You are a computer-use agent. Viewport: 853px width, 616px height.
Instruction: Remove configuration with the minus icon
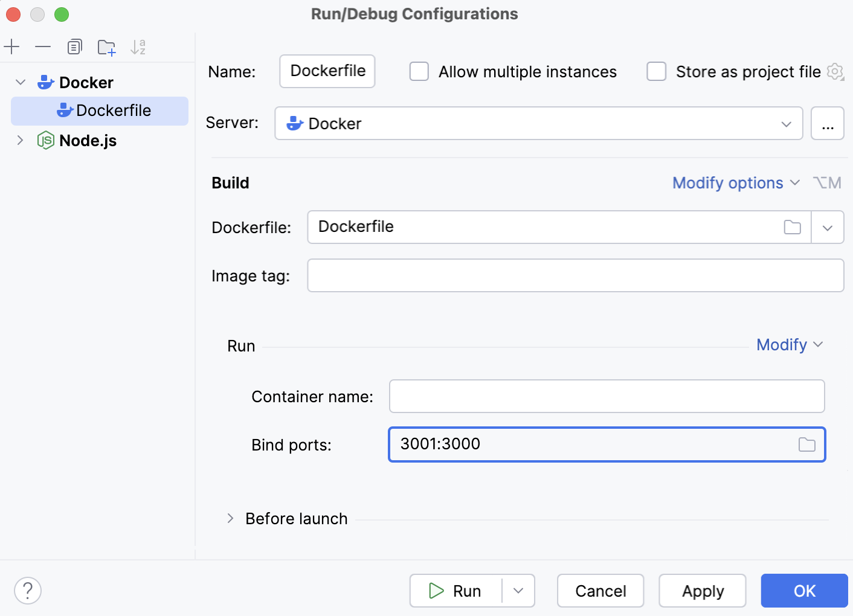[43, 47]
